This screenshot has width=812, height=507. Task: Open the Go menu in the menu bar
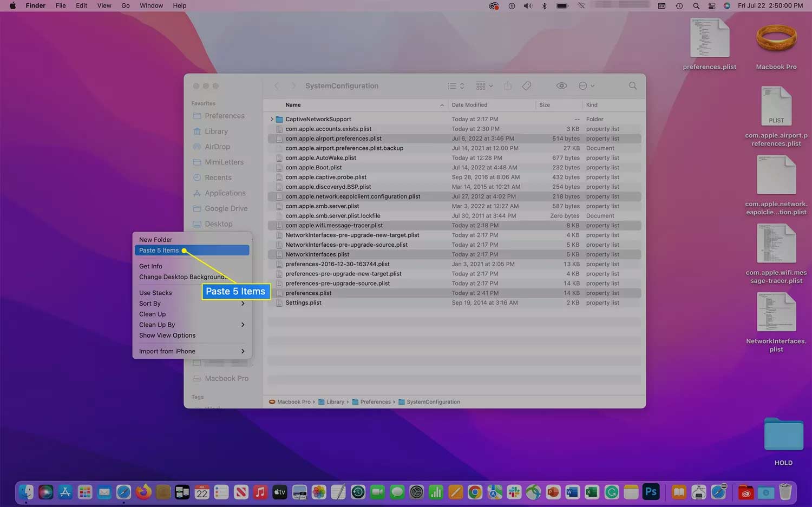tap(125, 5)
